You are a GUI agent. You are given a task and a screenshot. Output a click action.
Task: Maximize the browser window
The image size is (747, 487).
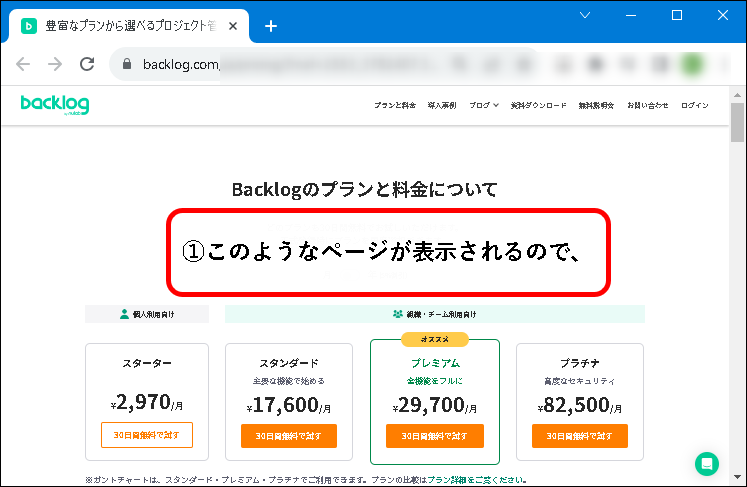click(677, 15)
